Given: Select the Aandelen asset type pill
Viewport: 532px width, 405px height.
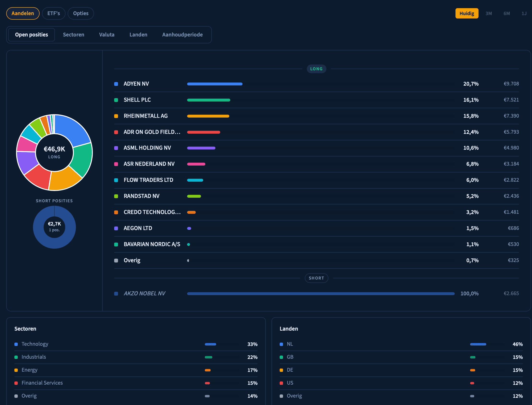Looking at the screenshot, I should click(x=23, y=13).
